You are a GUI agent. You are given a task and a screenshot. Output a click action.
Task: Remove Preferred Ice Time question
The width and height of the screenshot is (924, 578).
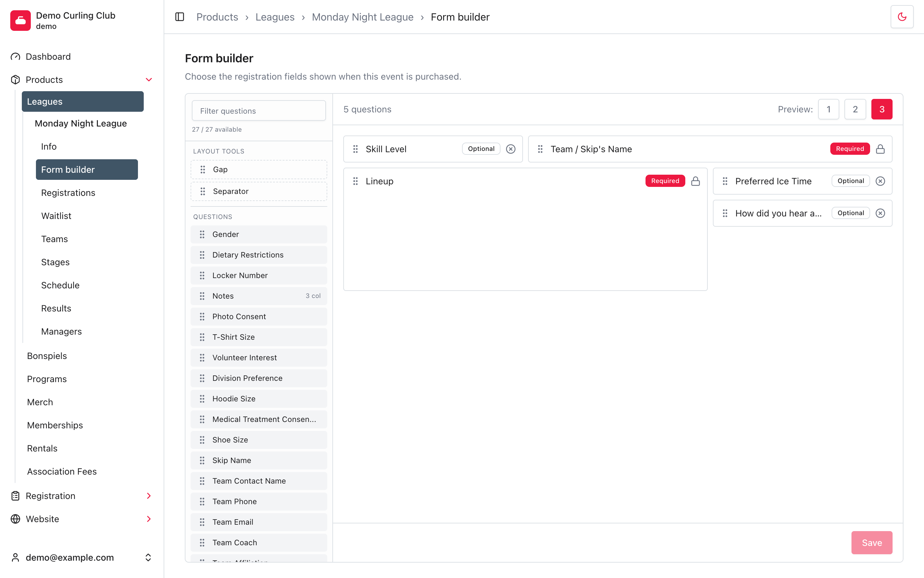(x=880, y=181)
